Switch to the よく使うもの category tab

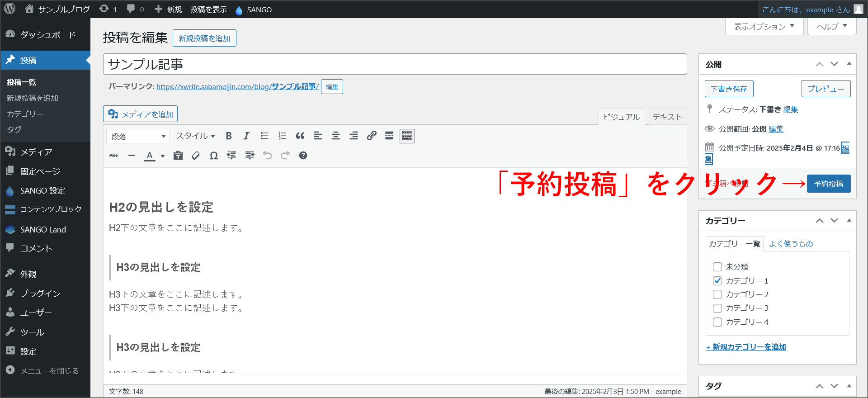791,244
